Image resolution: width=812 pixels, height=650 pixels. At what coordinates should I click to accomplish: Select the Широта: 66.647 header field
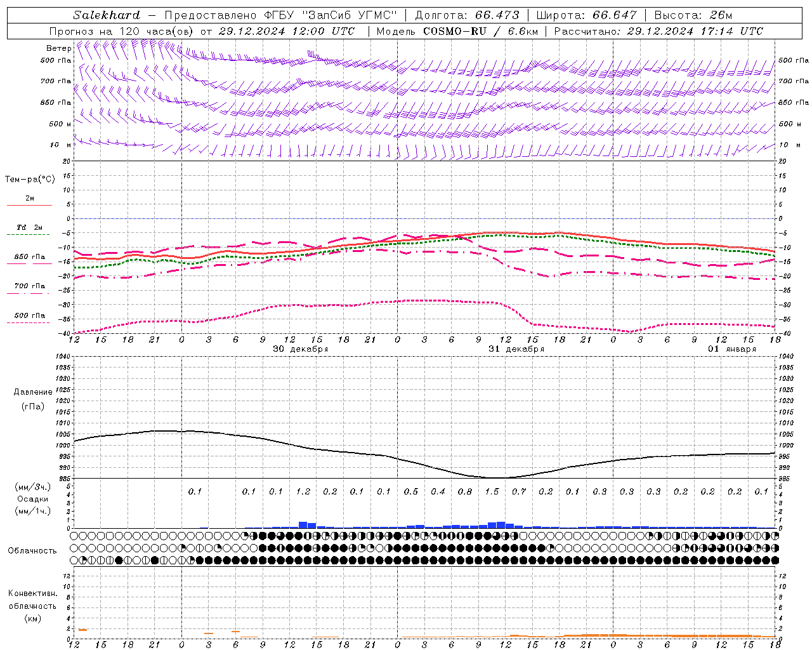pyautogui.click(x=586, y=15)
